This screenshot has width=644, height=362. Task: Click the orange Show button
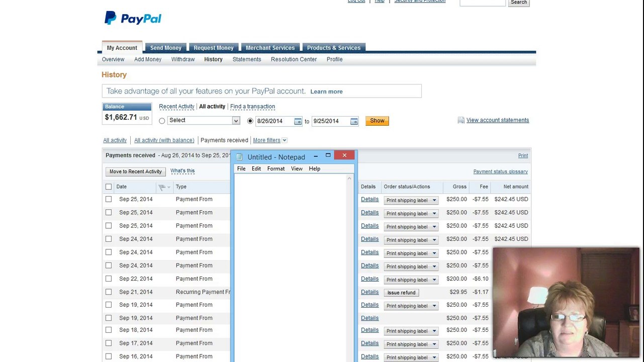377,121
